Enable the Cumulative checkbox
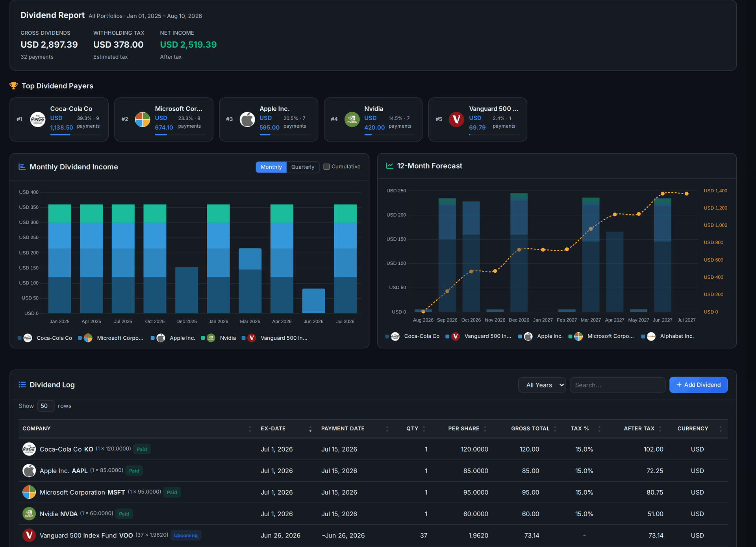The image size is (756, 547). pos(326,167)
